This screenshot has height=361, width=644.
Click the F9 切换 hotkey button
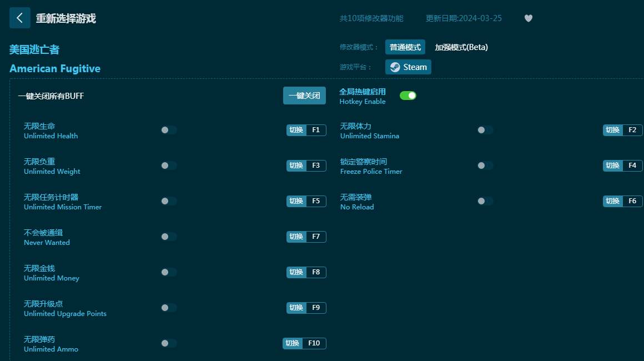pyautogui.click(x=306, y=308)
